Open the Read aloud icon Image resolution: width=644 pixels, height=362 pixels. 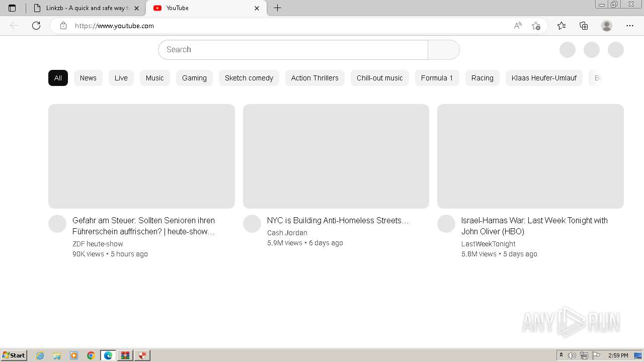(x=518, y=26)
